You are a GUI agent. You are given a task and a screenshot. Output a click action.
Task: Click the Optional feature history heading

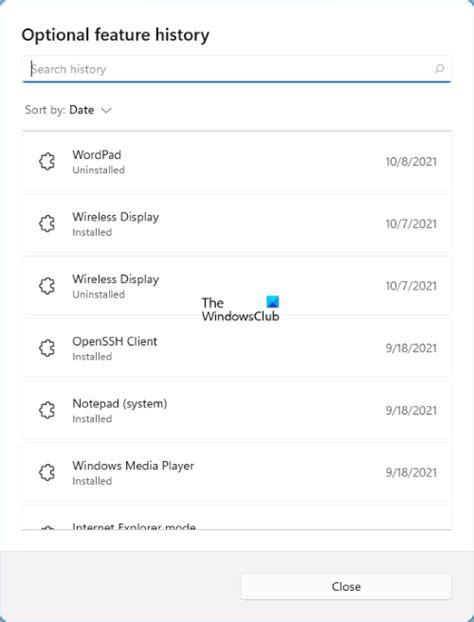pyautogui.click(x=115, y=35)
